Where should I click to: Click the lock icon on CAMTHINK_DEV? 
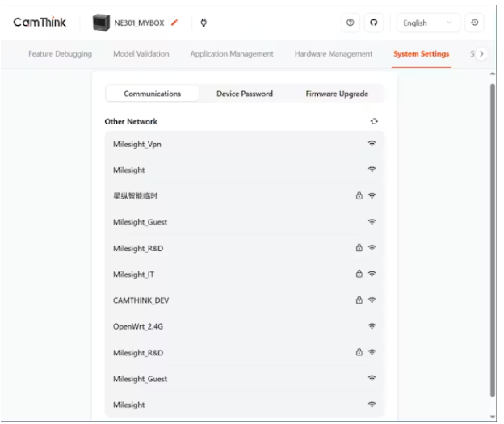tap(359, 300)
